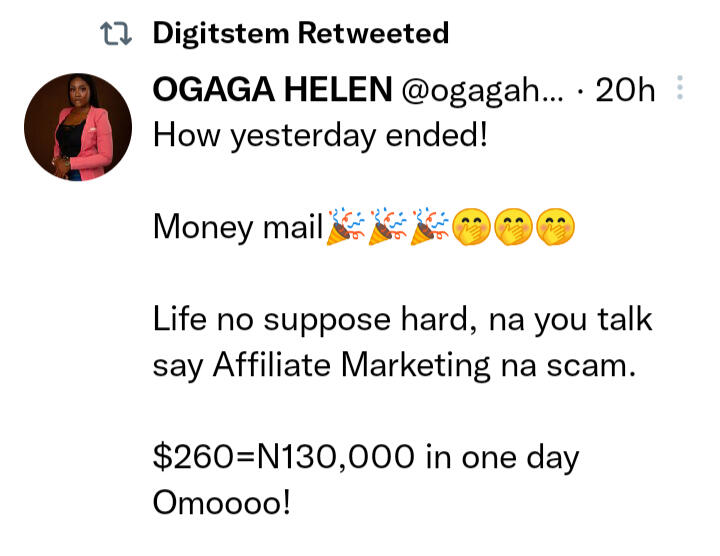720x556 pixels.
Task: Click the third party popper emoji
Action: click(x=430, y=229)
